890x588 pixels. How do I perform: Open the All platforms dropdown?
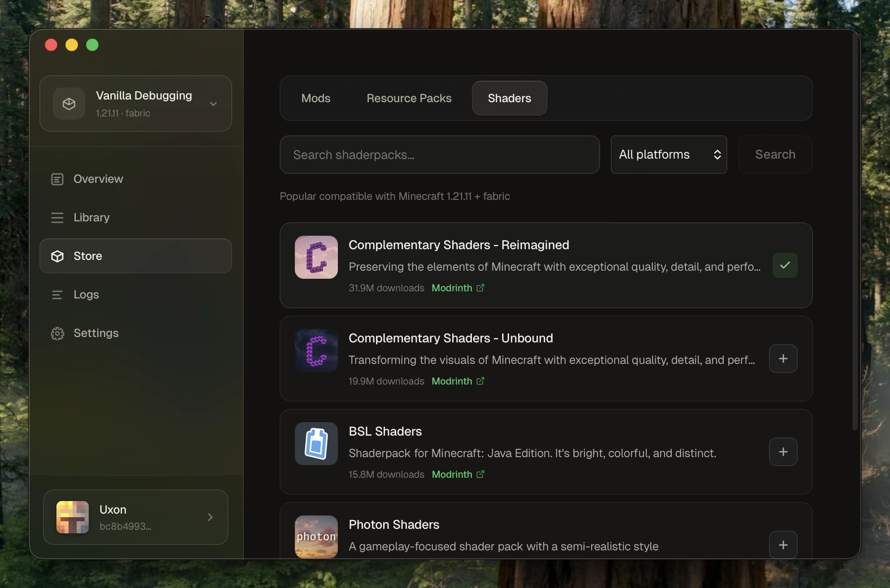(x=669, y=154)
